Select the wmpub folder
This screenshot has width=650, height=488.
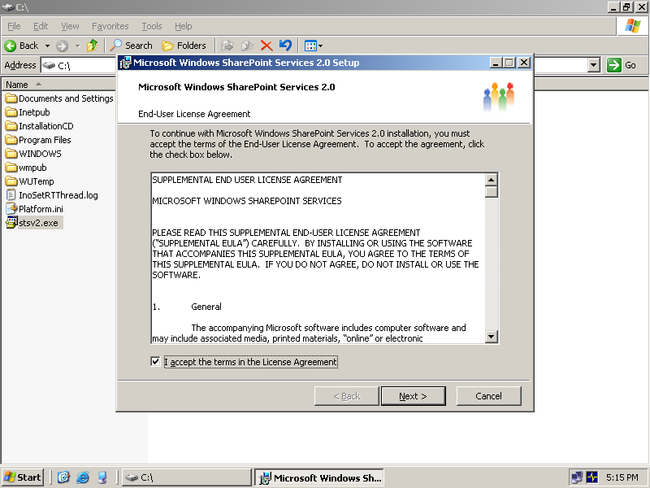point(26,168)
